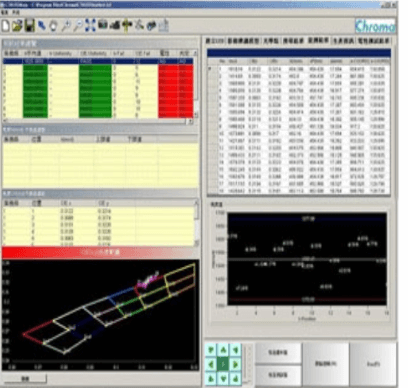Click the new blank document icon

(6, 26)
